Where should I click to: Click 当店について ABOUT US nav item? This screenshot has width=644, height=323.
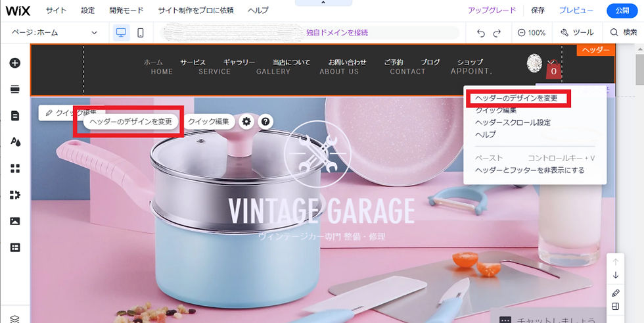tap(315, 66)
